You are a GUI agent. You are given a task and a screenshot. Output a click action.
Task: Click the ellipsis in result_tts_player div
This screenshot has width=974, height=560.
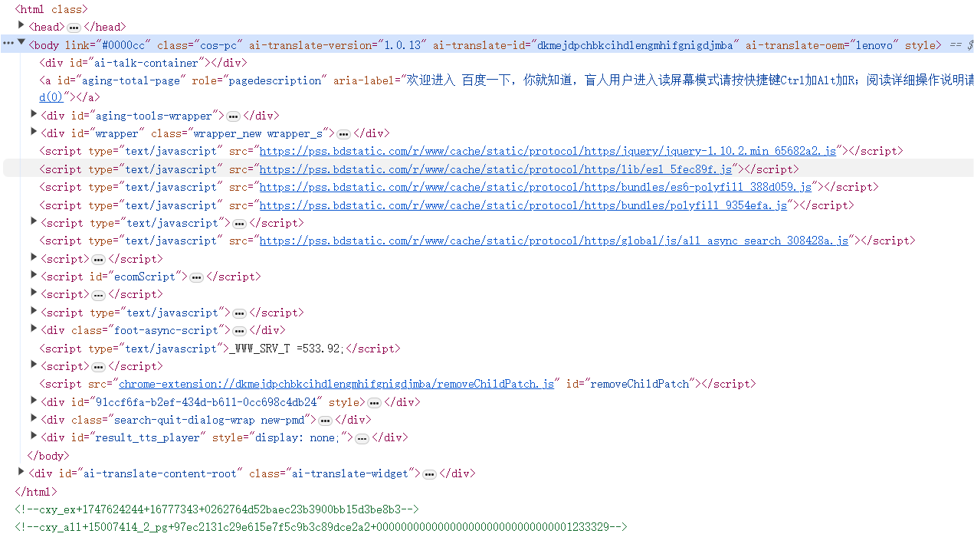coord(362,438)
